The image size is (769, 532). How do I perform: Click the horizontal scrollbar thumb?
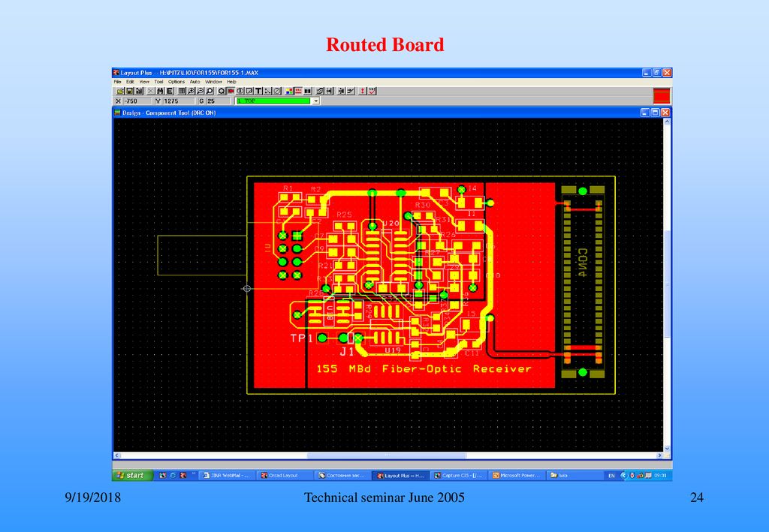pos(387,455)
